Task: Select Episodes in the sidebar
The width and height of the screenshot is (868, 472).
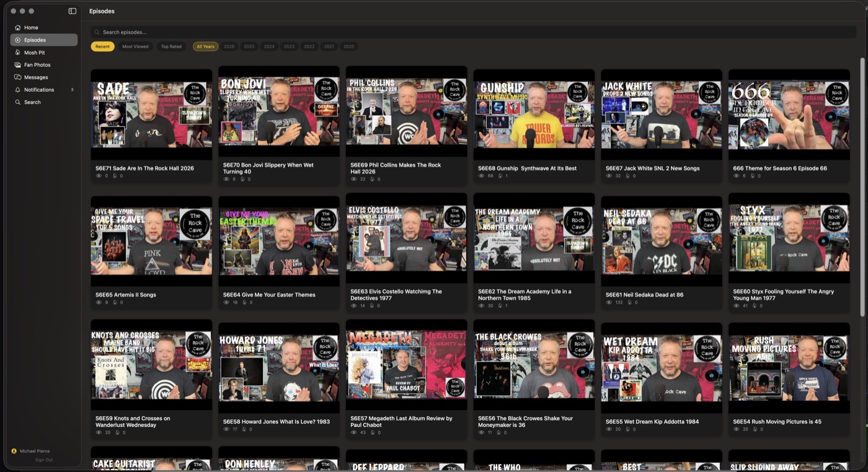Action: click(x=34, y=40)
